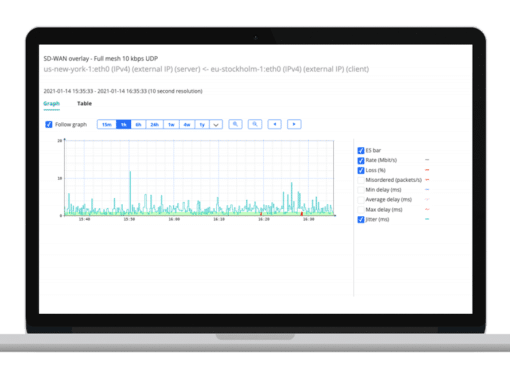Choose the 24h time range
The image size is (510, 382).
pyautogui.click(x=154, y=125)
